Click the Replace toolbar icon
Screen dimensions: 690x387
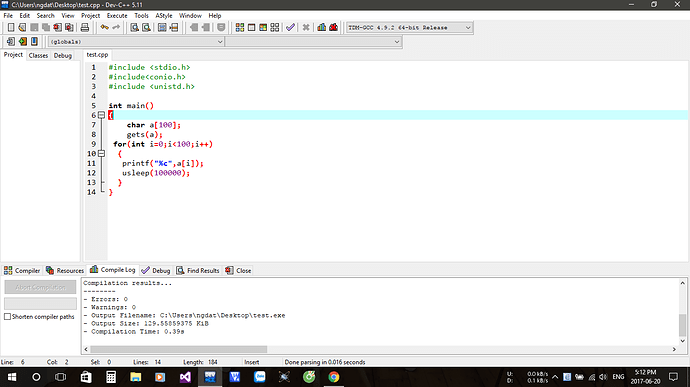pos(146,27)
